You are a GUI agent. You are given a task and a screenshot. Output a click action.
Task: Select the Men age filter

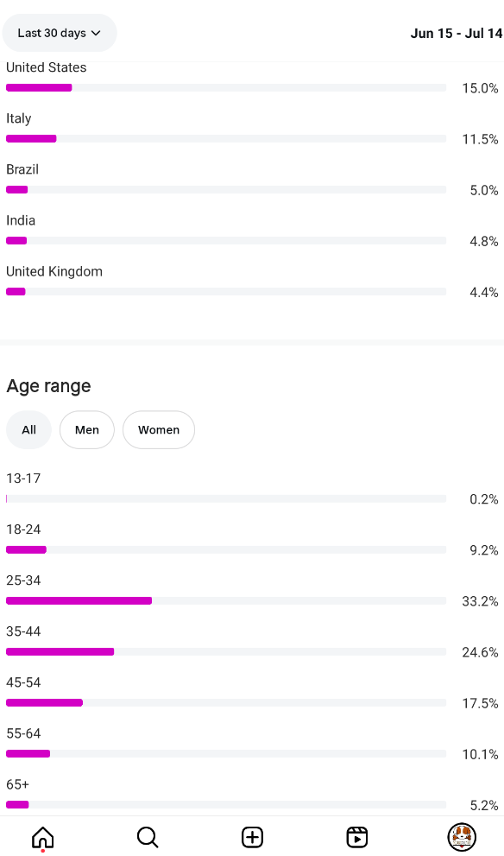(86, 429)
